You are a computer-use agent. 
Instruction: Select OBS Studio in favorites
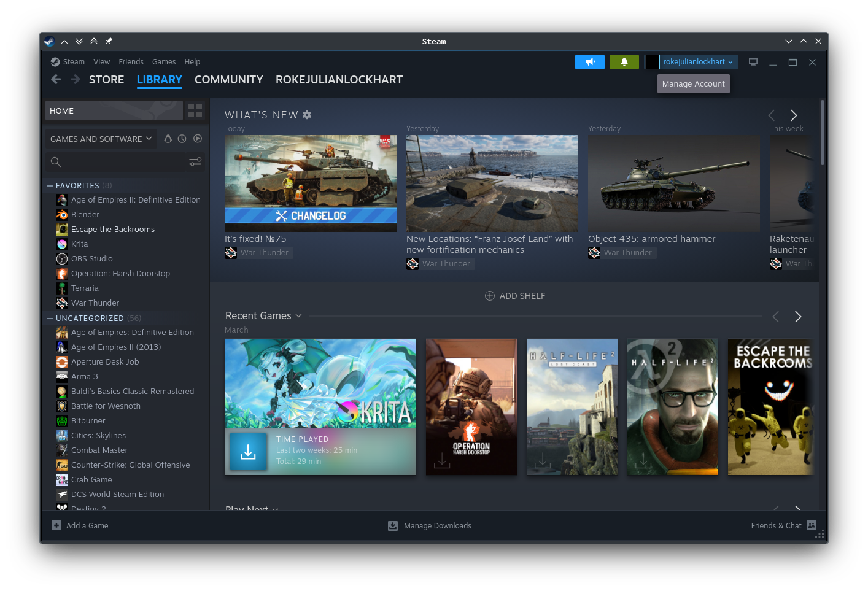pos(91,259)
